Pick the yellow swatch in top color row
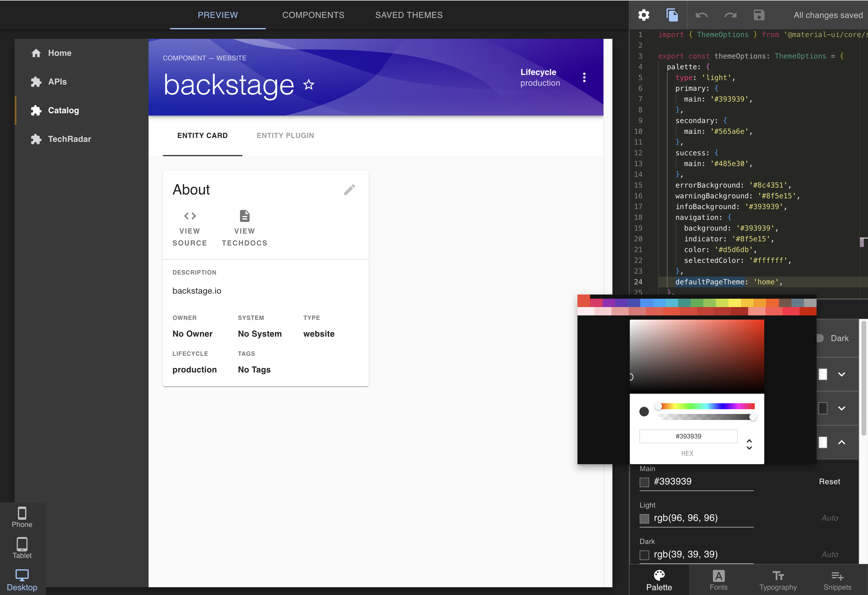Screen dimensions: 868x595 click(734, 303)
